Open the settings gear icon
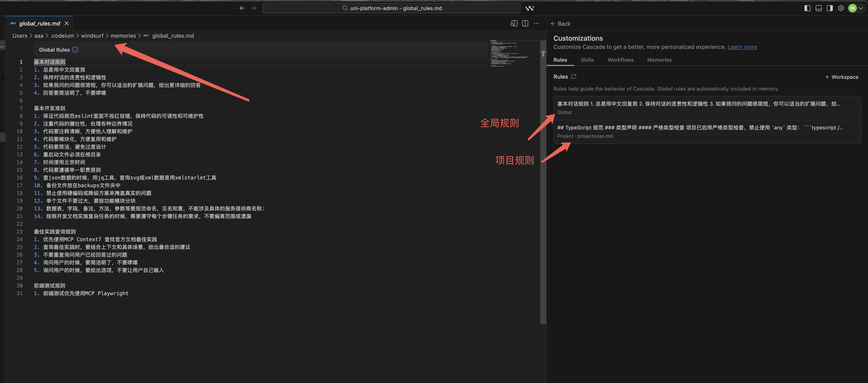The image size is (868, 383). (841, 8)
